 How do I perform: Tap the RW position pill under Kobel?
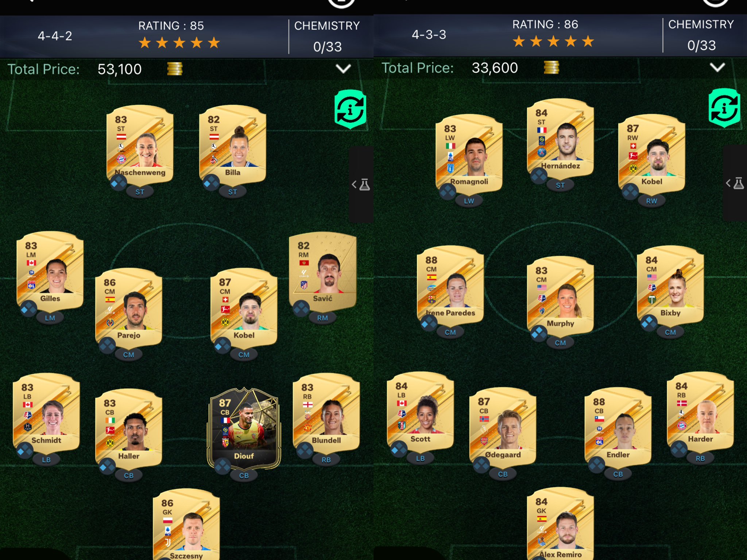(651, 201)
